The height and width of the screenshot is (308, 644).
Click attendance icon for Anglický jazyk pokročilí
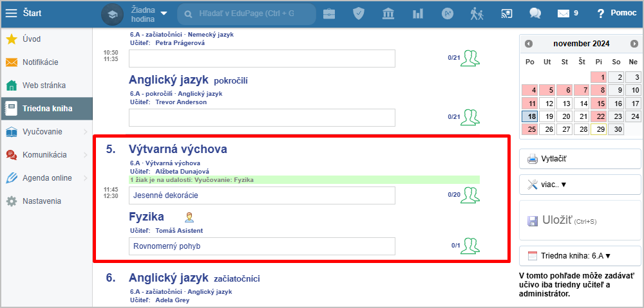(470, 117)
